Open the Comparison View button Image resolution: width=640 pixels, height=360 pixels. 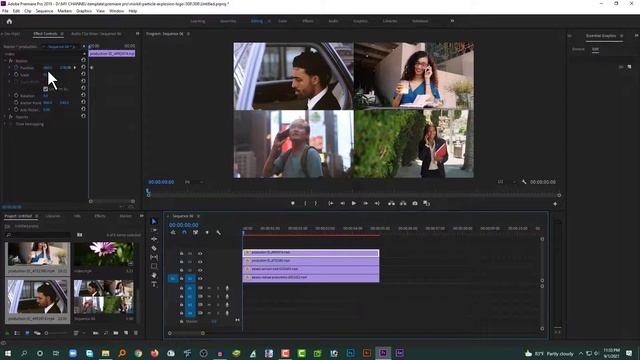[x=427, y=203]
